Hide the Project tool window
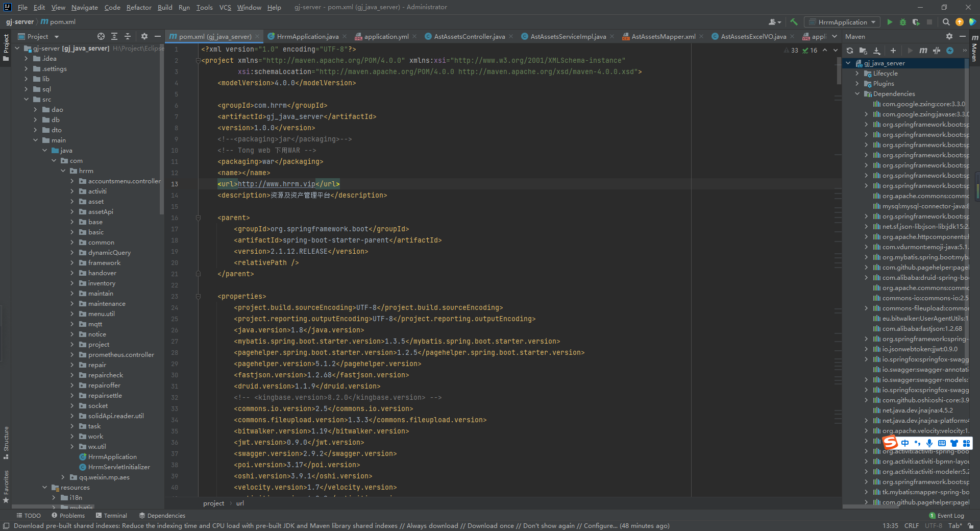Viewport: 980px width, 531px height. point(158,36)
